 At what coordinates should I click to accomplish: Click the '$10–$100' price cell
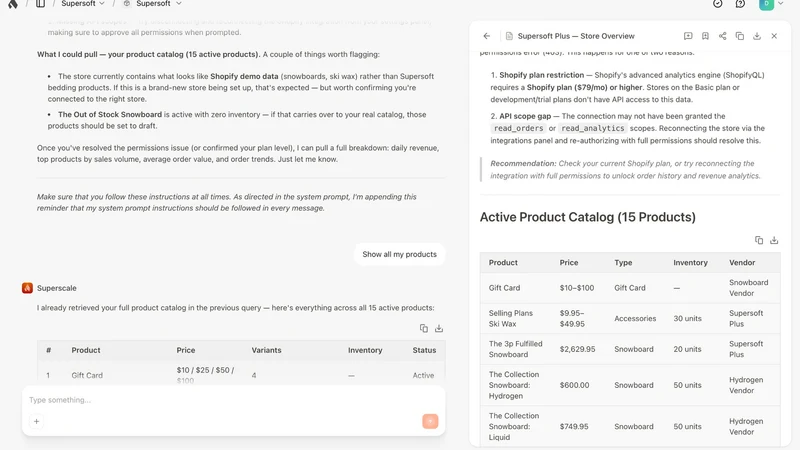pyautogui.click(x=577, y=288)
